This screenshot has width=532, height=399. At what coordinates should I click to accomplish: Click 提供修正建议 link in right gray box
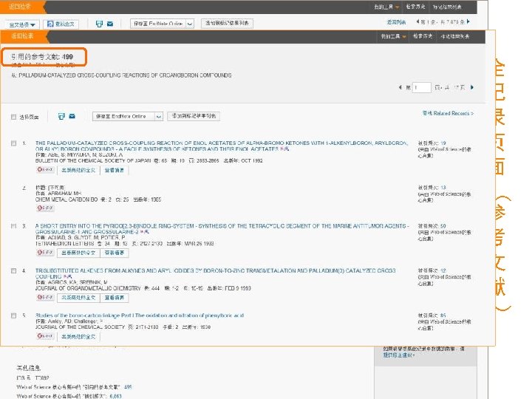coord(398,355)
